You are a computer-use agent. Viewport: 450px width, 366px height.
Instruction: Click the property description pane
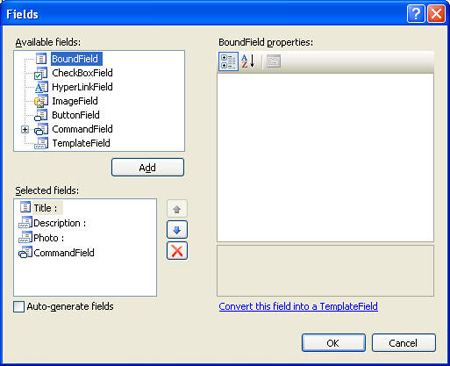325,271
